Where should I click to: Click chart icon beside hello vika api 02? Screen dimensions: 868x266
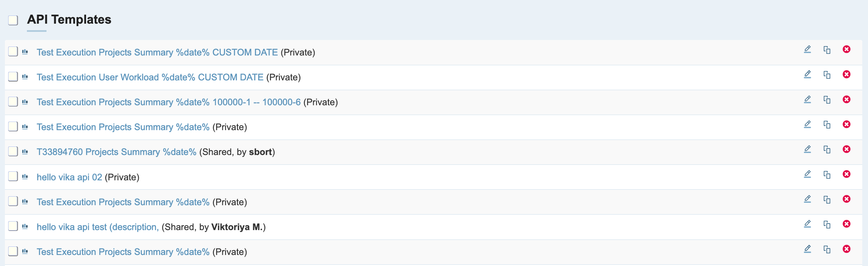point(25,177)
